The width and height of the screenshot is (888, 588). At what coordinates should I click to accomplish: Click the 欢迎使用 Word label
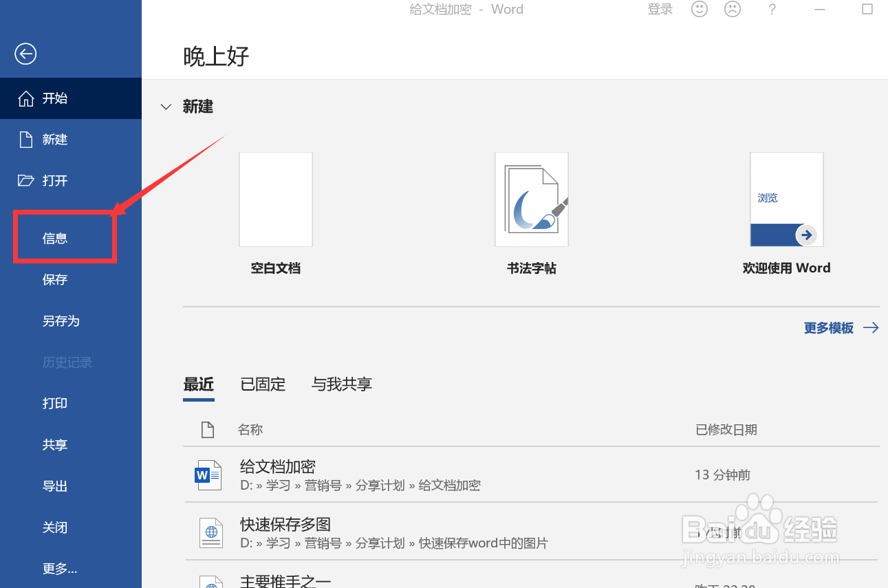[x=787, y=268]
